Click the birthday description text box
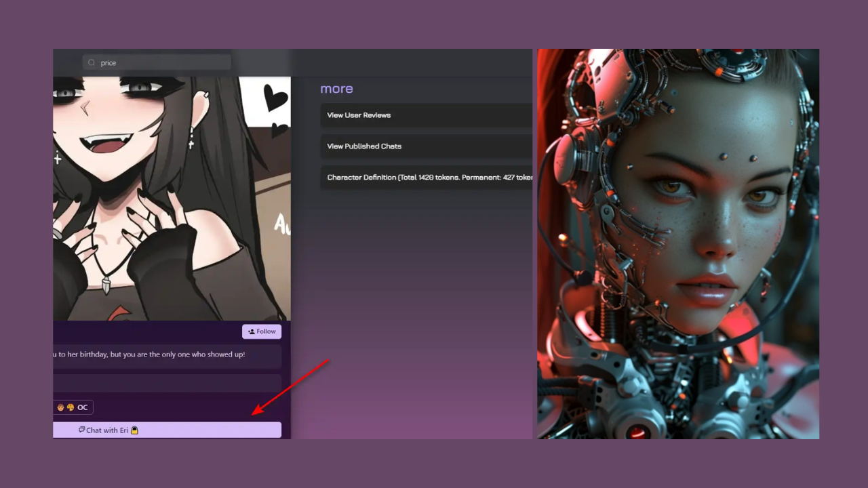868x488 pixels. pyautogui.click(x=167, y=354)
